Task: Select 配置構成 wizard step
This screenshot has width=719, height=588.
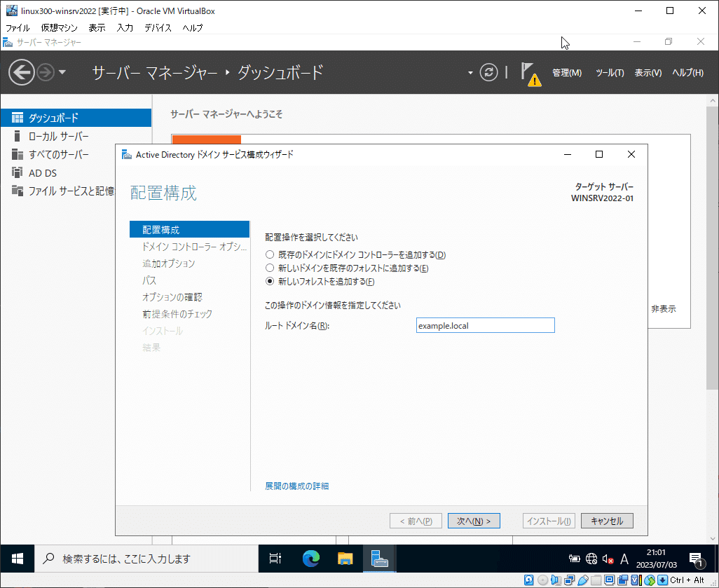Action: pos(189,229)
